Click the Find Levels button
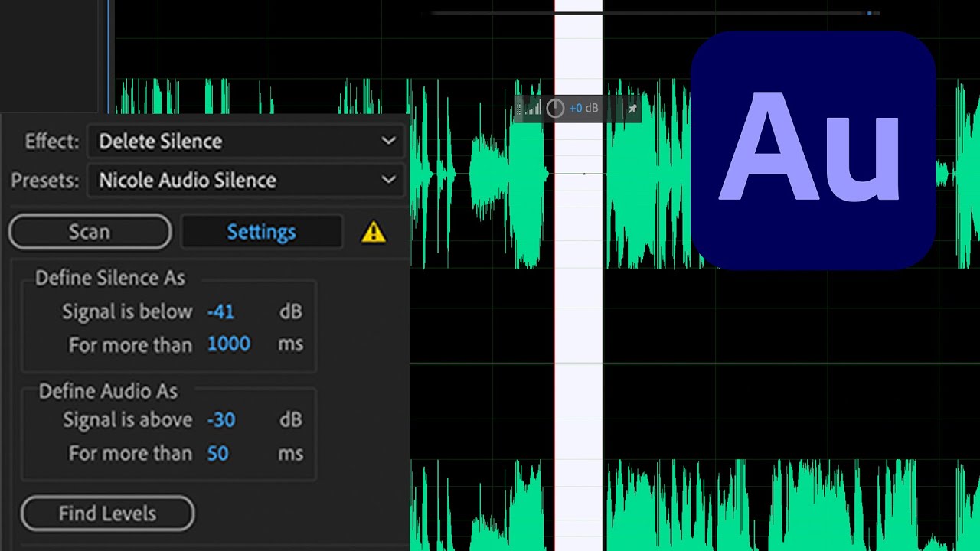This screenshot has height=551, width=980. click(x=108, y=514)
